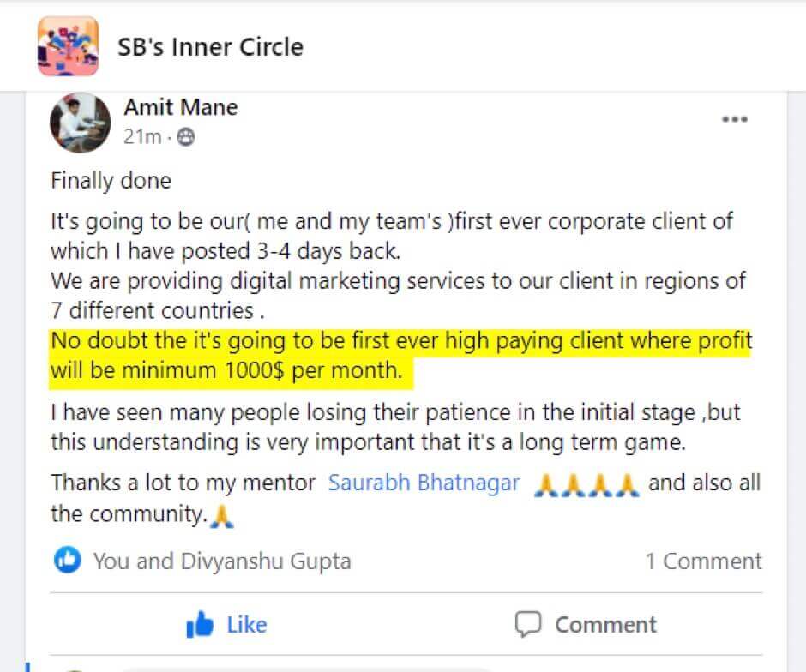Click the speech bubble Comment icon
The image size is (806, 672).
click(x=527, y=624)
